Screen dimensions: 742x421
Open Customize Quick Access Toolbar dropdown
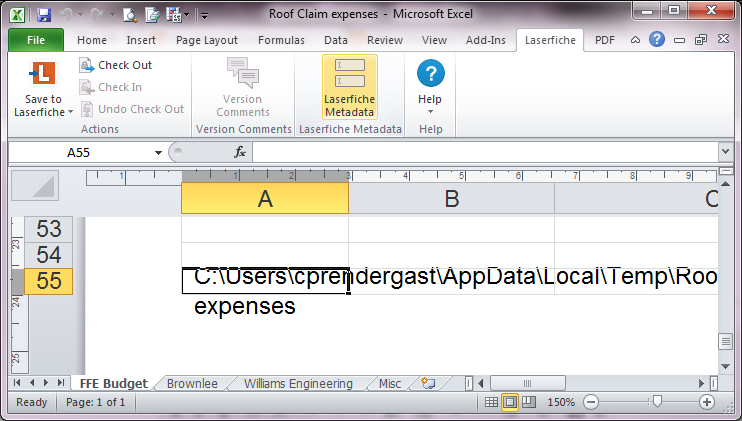[x=204, y=16]
